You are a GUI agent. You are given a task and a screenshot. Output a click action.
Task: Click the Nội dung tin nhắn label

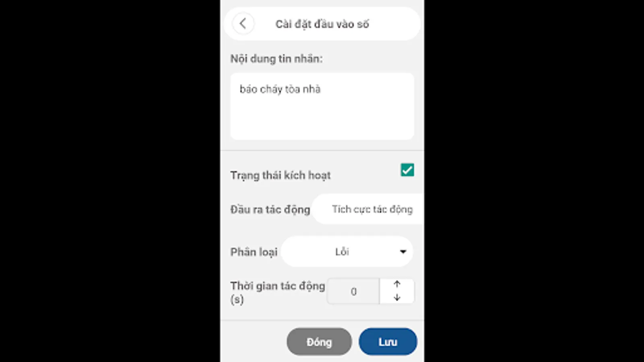coord(277,59)
